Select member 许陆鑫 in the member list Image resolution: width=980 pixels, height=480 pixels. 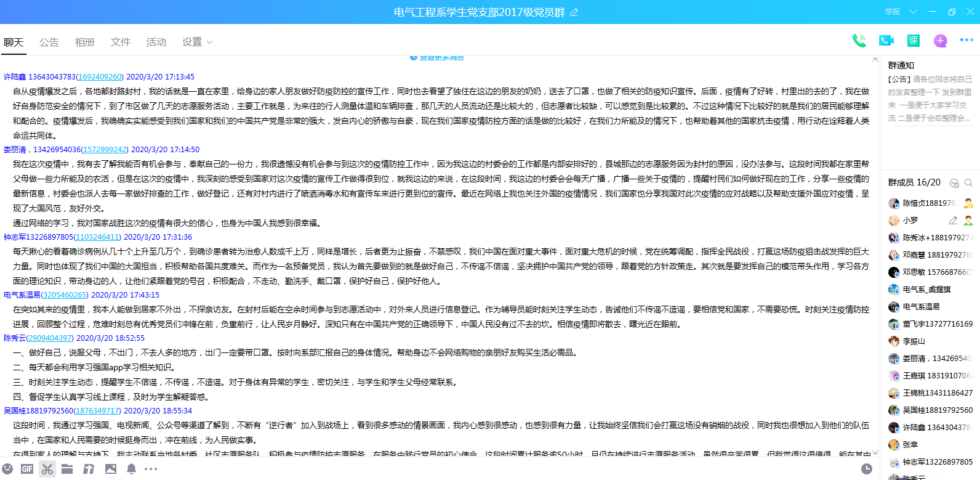(930, 428)
